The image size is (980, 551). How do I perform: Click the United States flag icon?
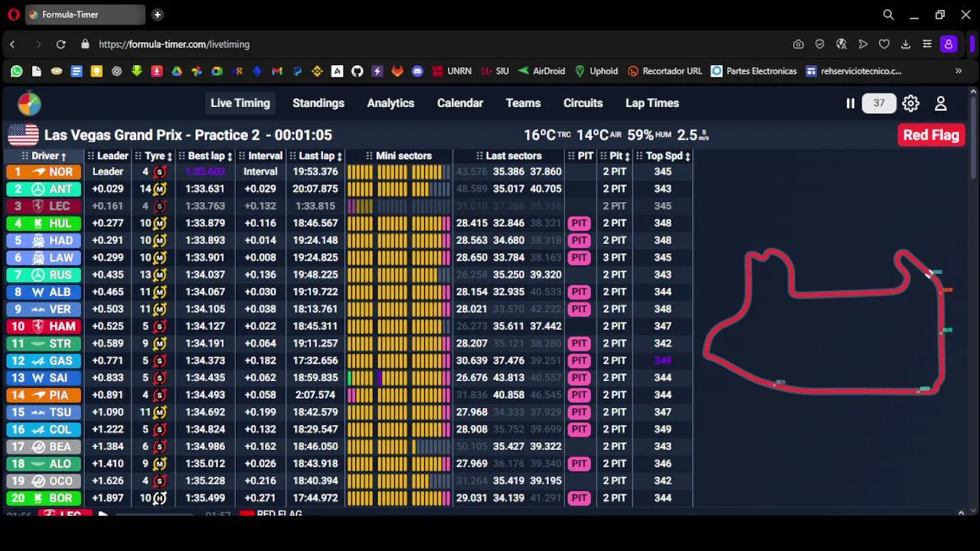(23, 135)
